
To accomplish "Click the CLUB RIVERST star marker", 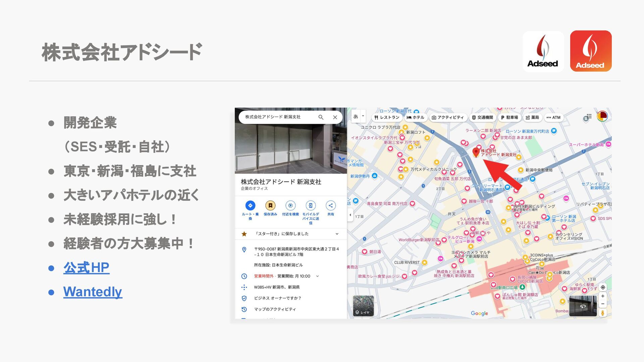I will tap(424, 262).
